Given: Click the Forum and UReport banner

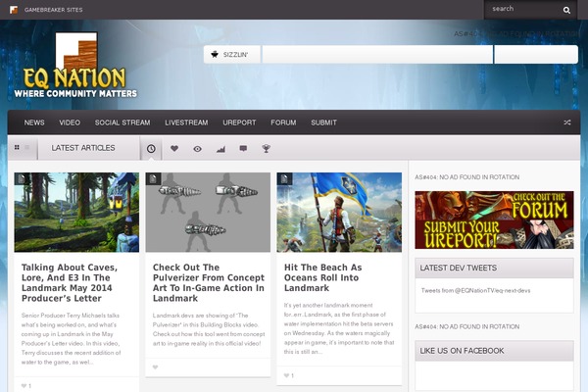Looking at the screenshot, I should point(494,220).
